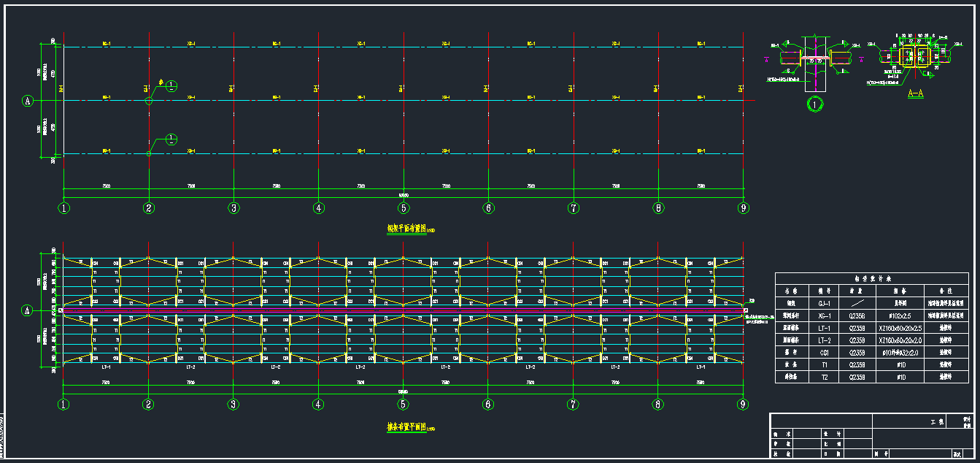Image resolution: width=980 pixels, height=463 pixels.
Task: Select axis bubble 5 below the upper plan
Action: (x=404, y=208)
